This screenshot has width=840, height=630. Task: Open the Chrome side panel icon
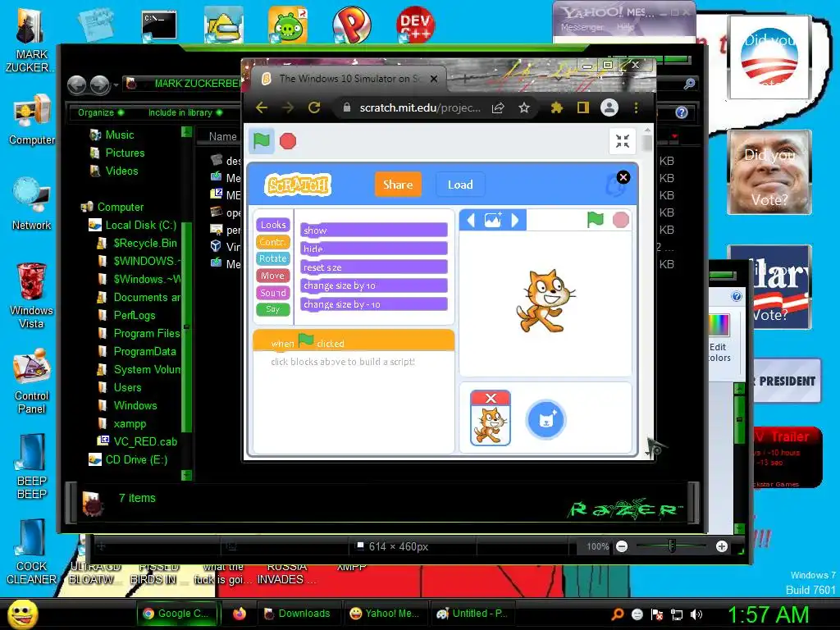pyautogui.click(x=583, y=107)
